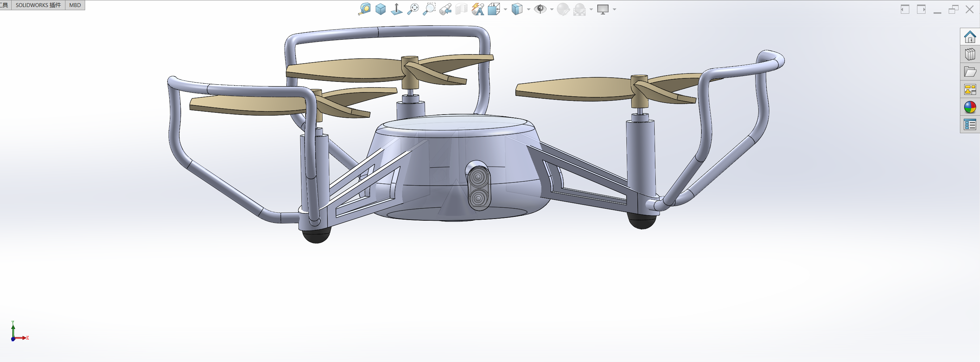Toggle the Section View tool

(462, 9)
